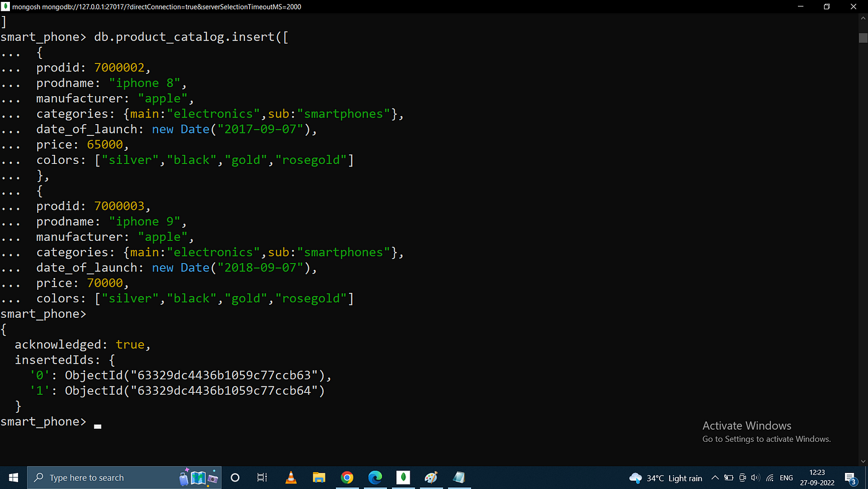Open Wi-Fi network tray icon
This screenshot has height=489, width=868.
pyautogui.click(x=769, y=478)
